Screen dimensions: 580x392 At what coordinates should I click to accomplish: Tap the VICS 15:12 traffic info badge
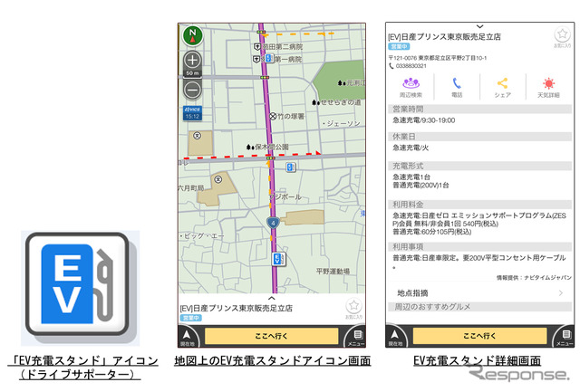point(192,113)
